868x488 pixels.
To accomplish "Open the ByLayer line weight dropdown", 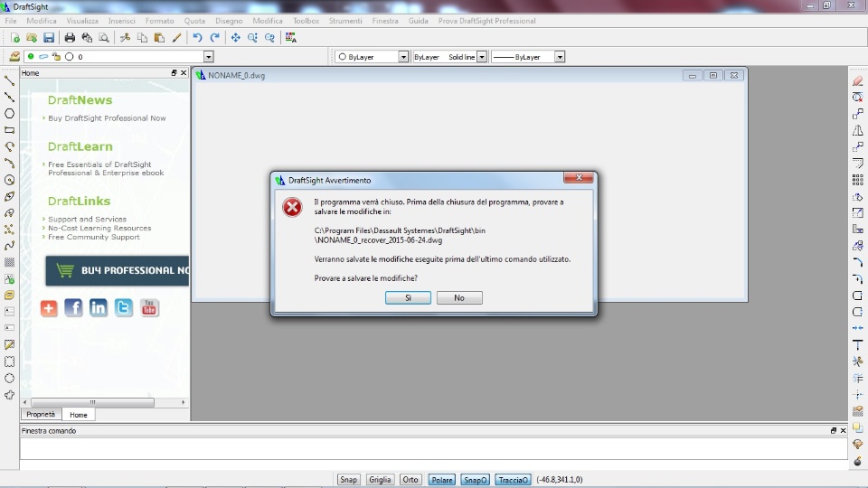I will (560, 56).
